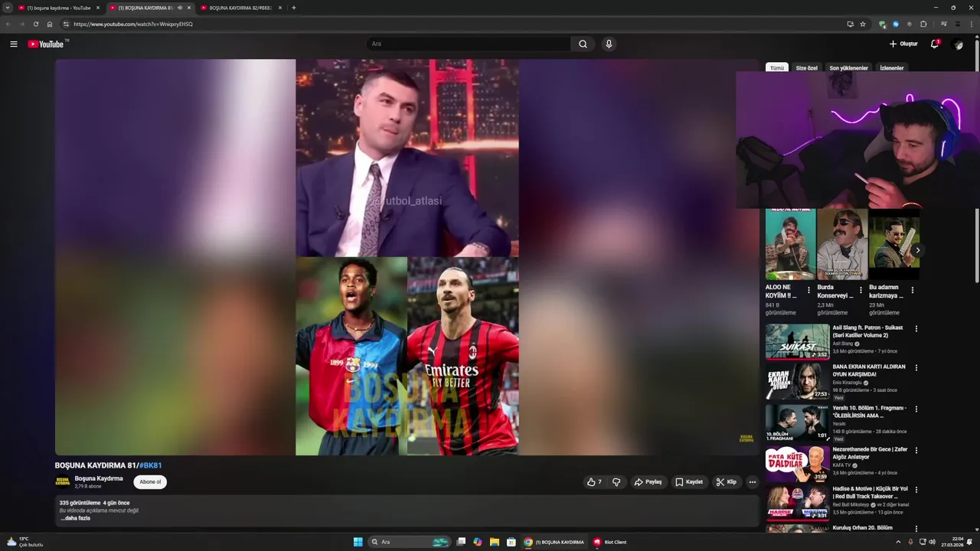Open Microsoft Store taskbar icon
Image resolution: width=980 pixels, height=551 pixels.
click(511, 542)
